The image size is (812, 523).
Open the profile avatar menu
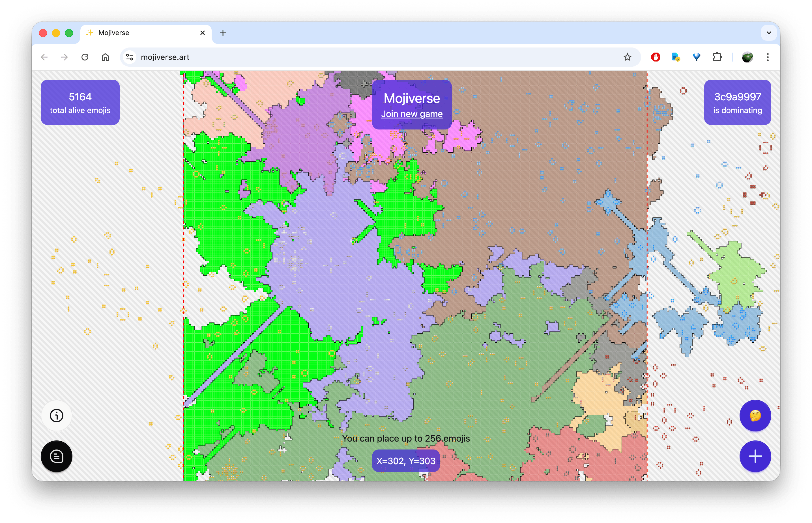747,57
